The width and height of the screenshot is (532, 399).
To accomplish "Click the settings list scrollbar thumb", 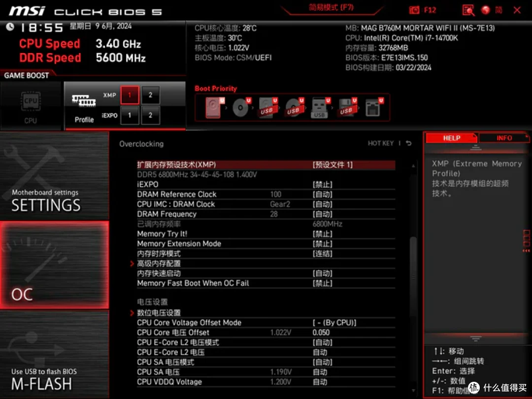I will coord(413,276).
